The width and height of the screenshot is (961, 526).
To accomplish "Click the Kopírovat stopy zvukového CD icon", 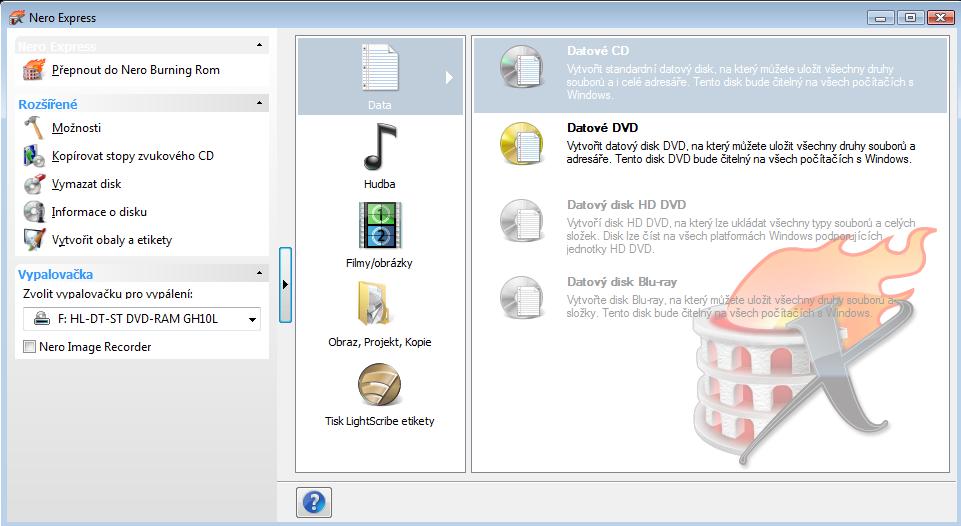I will tap(34, 156).
